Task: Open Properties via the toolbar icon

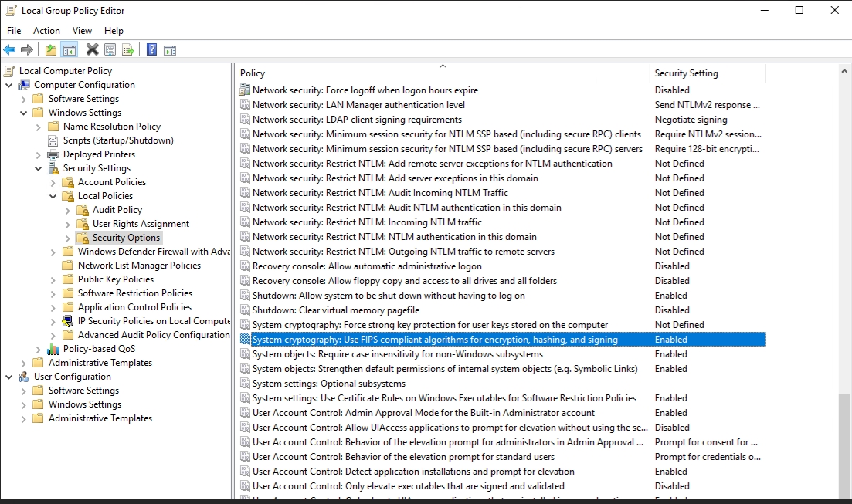Action: [x=110, y=50]
